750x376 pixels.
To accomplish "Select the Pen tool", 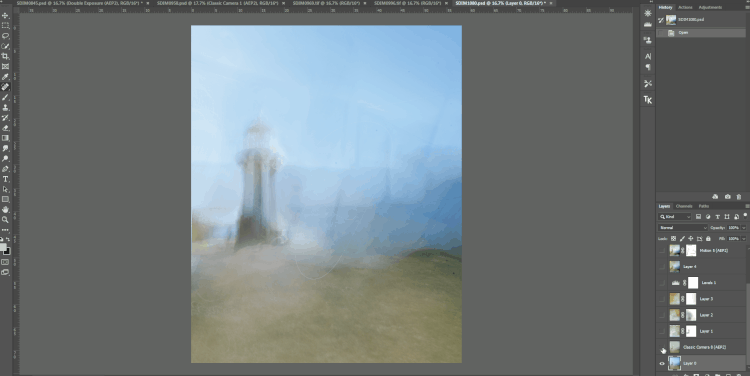I will [x=5, y=169].
